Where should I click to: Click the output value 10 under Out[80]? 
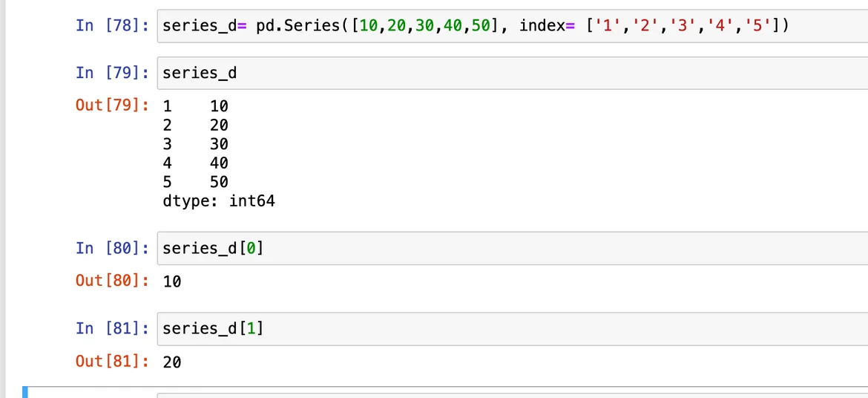pos(172,281)
